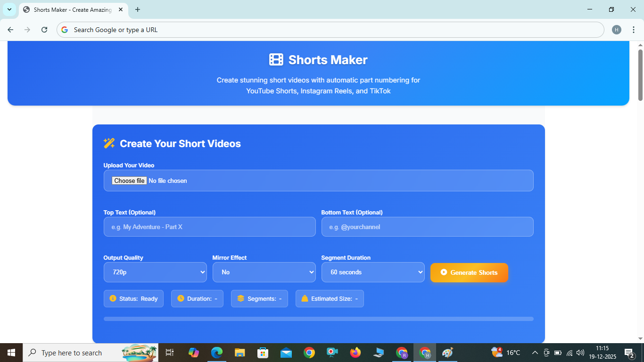Click the page reload icon

(x=44, y=29)
